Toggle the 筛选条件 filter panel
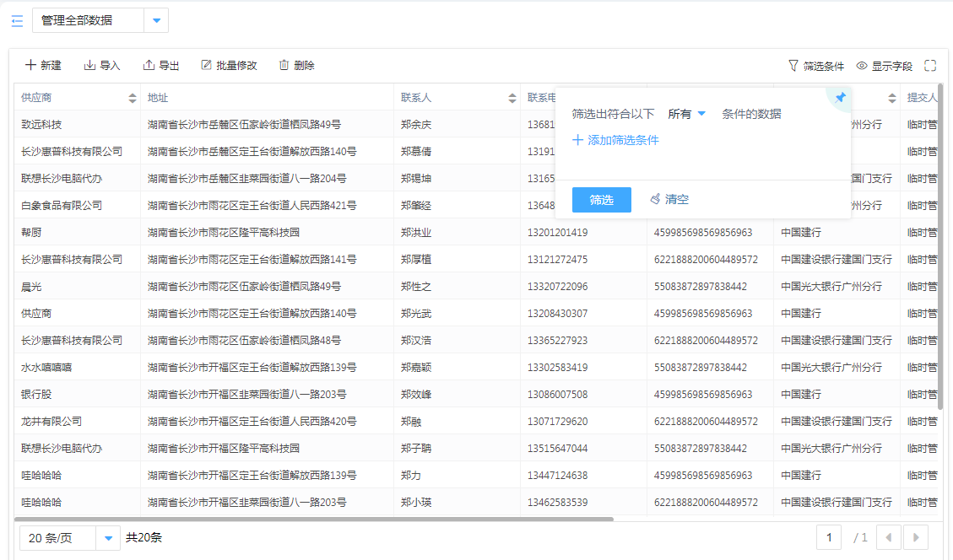The image size is (953, 560). click(x=815, y=66)
